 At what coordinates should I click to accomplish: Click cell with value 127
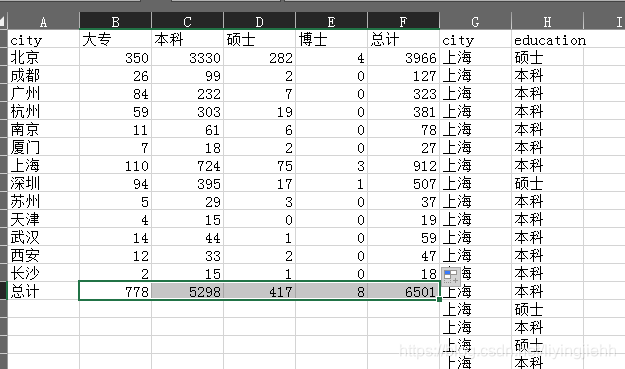tap(403, 75)
